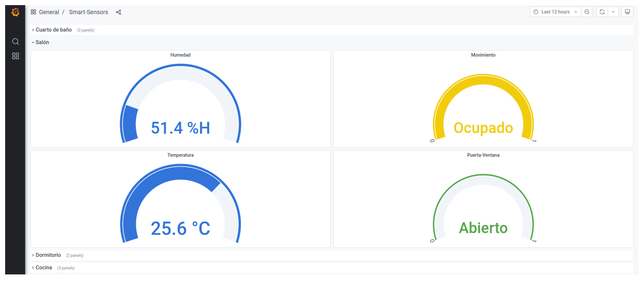Screen dimensions: 644x282
Task: Click the share dashboard icon
Action: tap(119, 12)
